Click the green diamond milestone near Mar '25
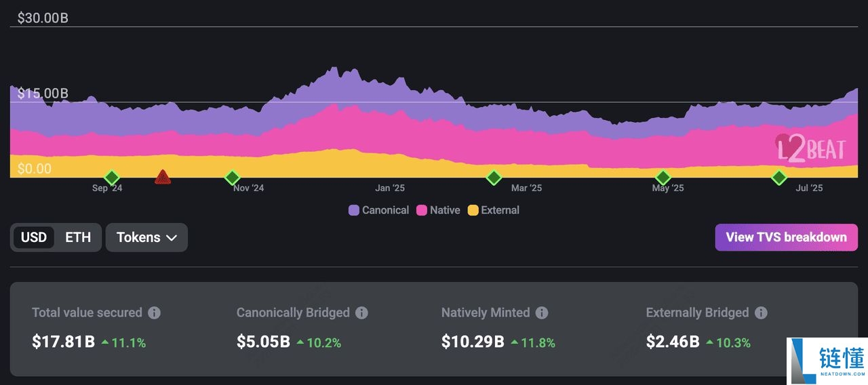Screen dimensions: 868x385 click(x=494, y=178)
